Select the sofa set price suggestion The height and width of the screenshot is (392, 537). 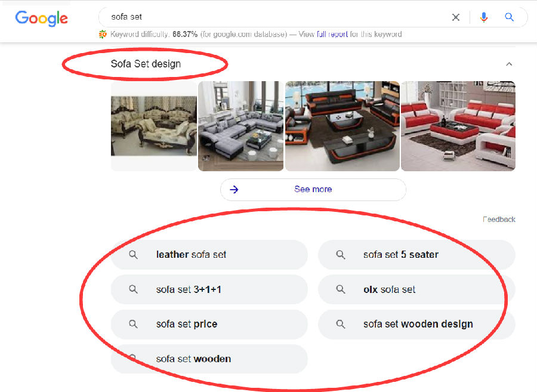[x=209, y=324]
